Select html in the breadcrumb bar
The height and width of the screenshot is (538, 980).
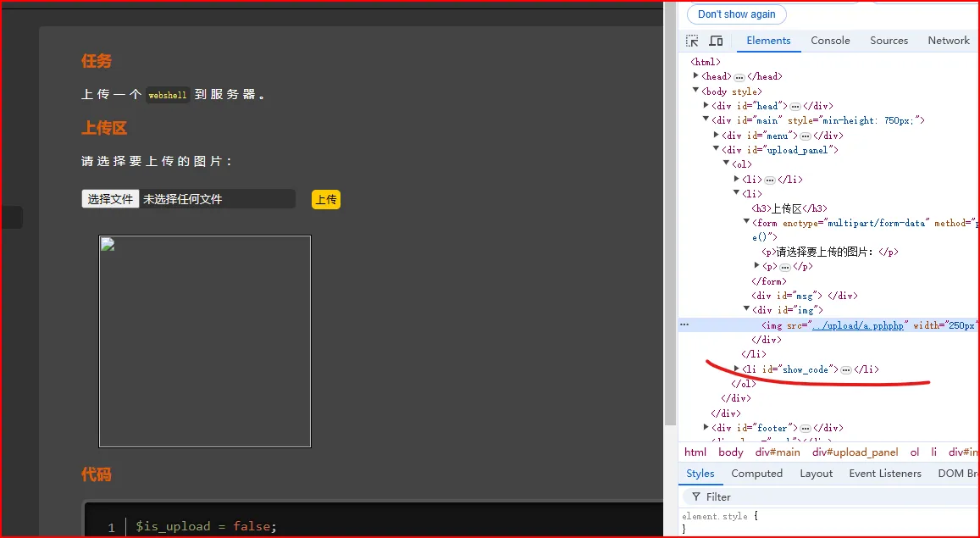695,452
